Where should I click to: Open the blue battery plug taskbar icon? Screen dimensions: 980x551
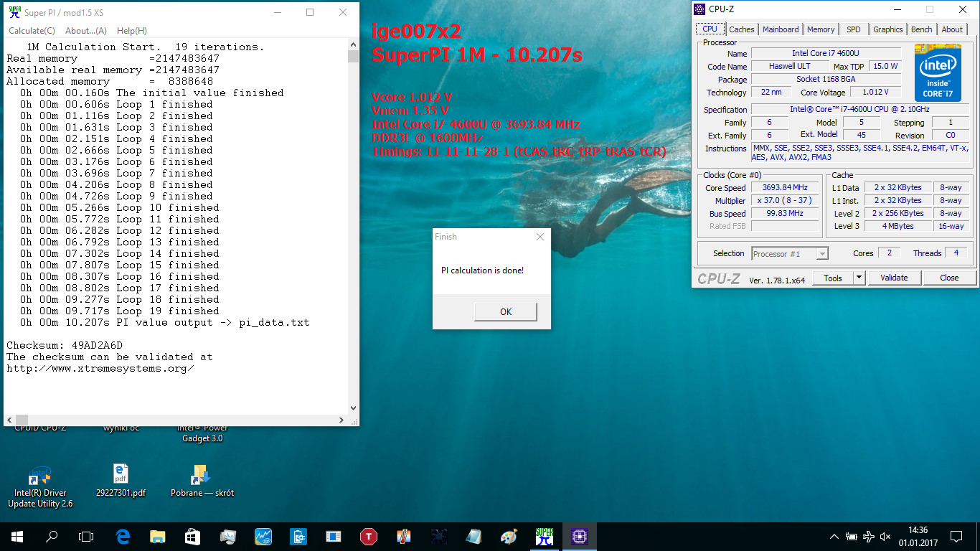click(298, 536)
